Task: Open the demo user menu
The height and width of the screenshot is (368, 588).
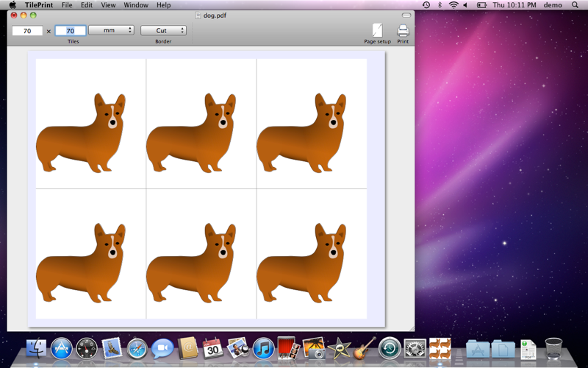Action: (x=552, y=5)
